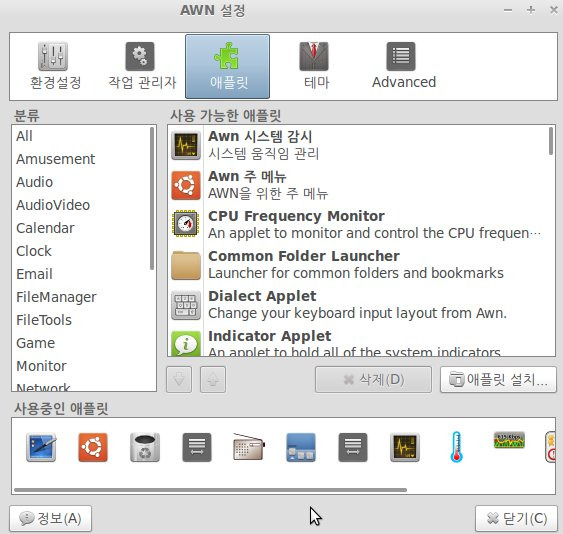Select the FileTools category
Screen dimensions: 563x534
(44, 320)
